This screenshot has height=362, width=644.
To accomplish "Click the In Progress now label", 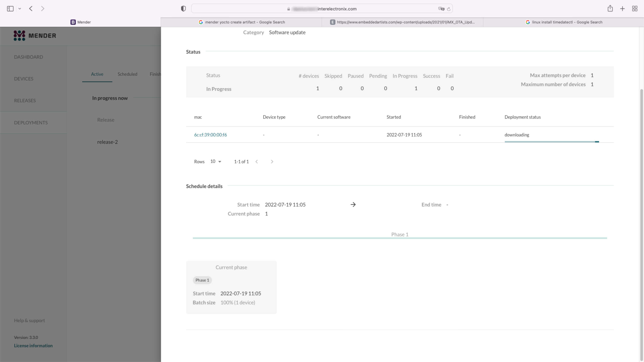I will [x=110, y=98].
